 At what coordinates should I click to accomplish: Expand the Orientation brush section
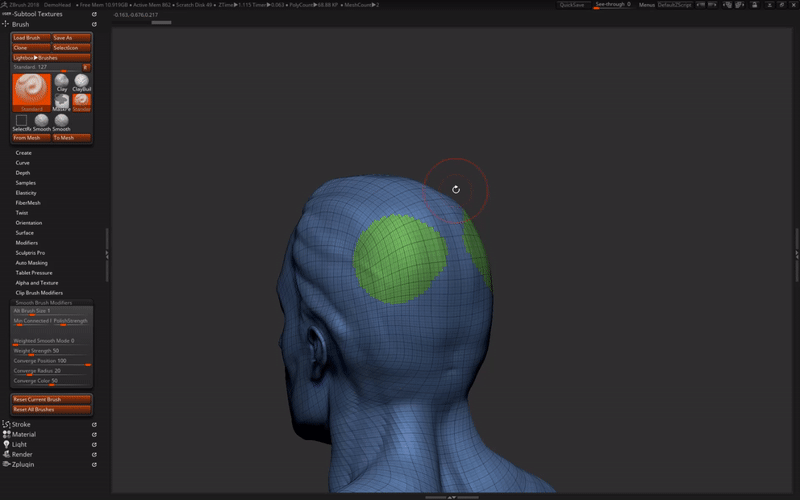tap(29, 223)
